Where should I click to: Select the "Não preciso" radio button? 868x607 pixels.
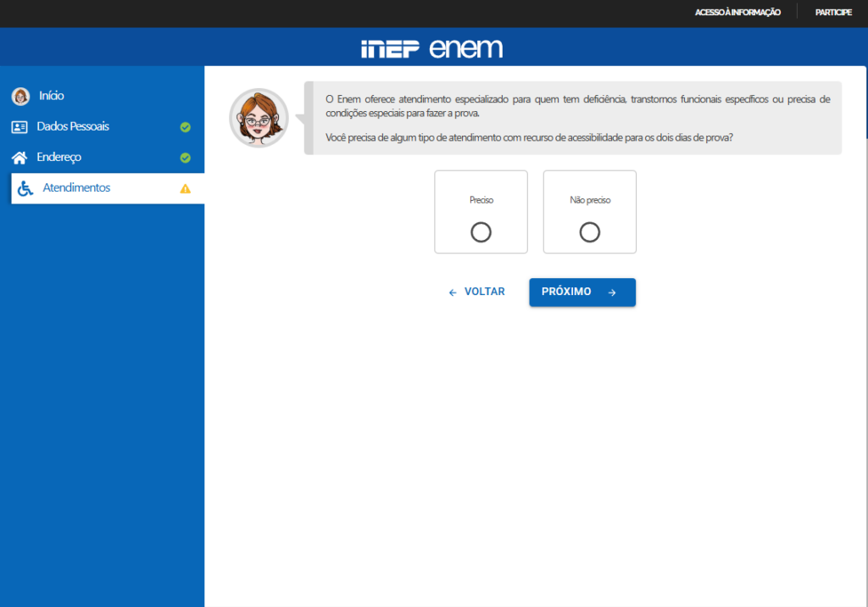590,232
